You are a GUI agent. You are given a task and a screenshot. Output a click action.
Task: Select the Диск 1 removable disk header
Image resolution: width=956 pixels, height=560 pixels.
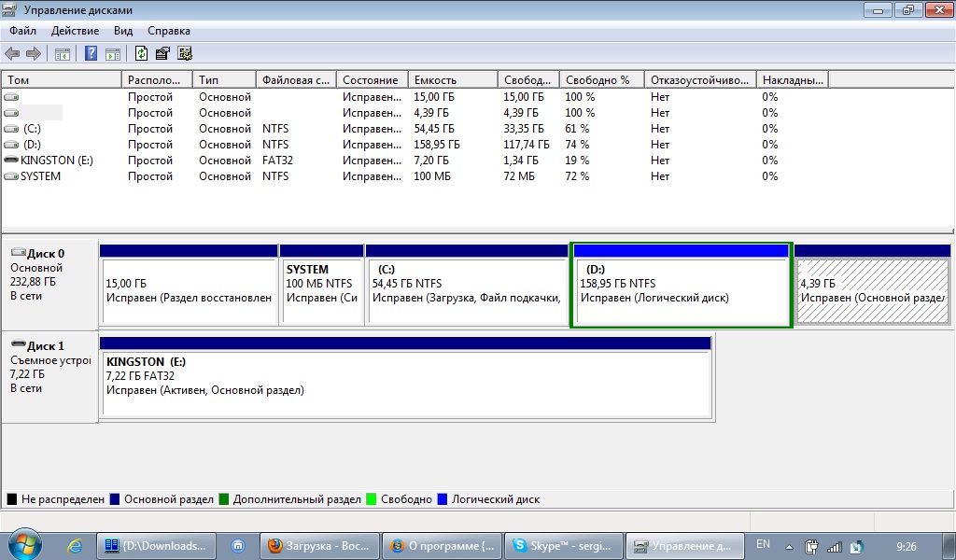[49, 376]
